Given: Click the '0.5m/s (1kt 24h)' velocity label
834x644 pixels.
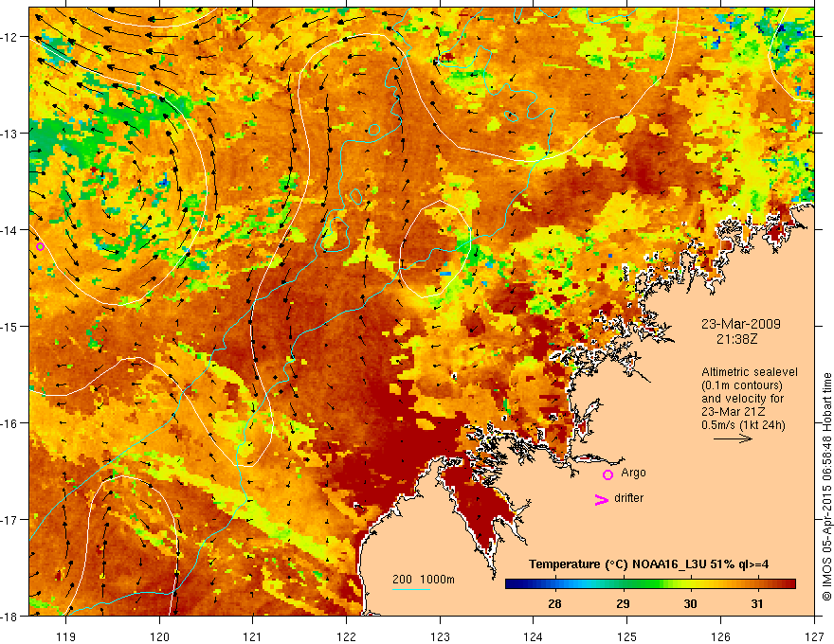Looking at the screenshot, I should click(x=743, y=425).
